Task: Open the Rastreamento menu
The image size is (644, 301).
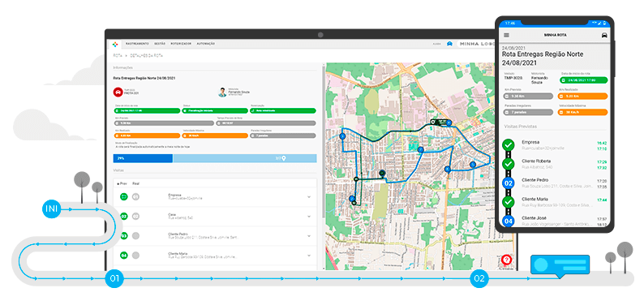Action: (137, 44)
